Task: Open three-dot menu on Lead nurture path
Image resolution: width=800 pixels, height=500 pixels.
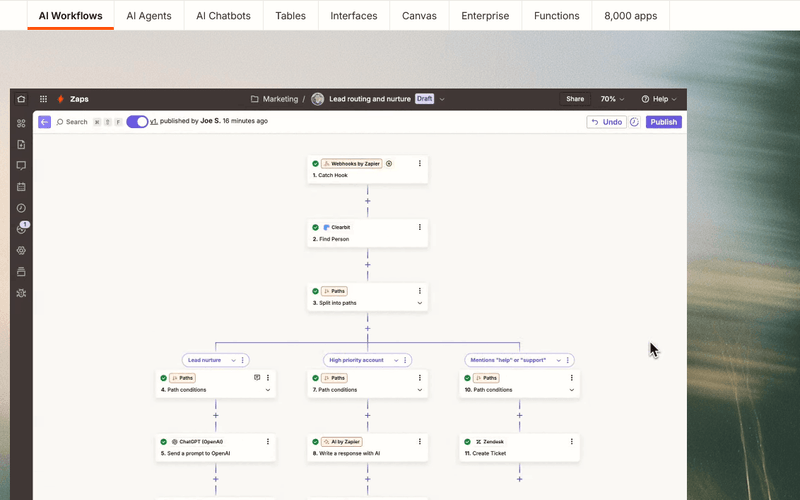Action: (x=242, y=360)
